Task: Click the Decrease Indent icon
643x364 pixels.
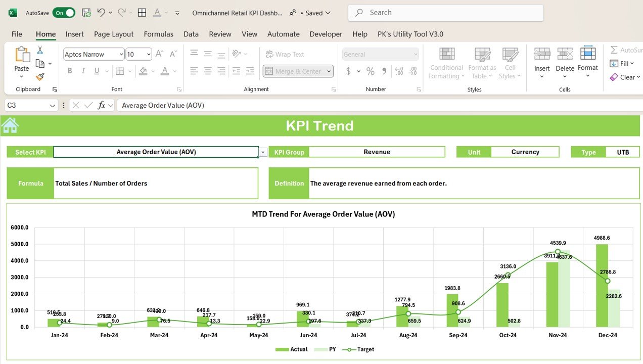Action: coord(237,71)
